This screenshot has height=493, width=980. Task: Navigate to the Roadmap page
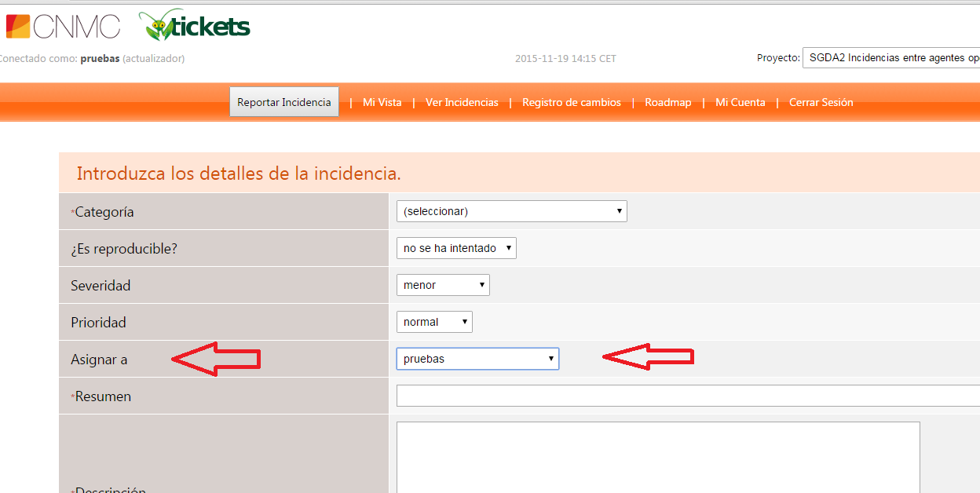(x=667, y=103)
